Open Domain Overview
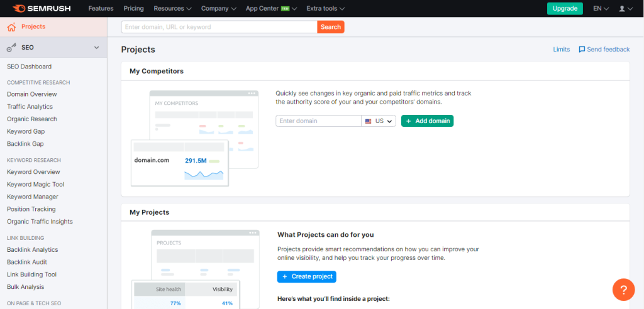This screenshot has width=644, height=309. [x=32, y=94]
